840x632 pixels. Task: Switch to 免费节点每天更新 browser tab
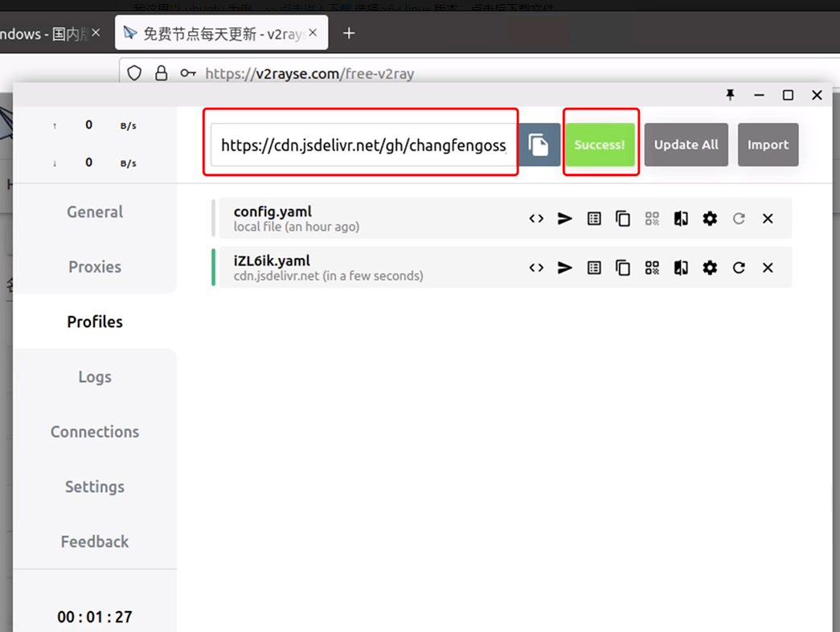pos(222,33)
